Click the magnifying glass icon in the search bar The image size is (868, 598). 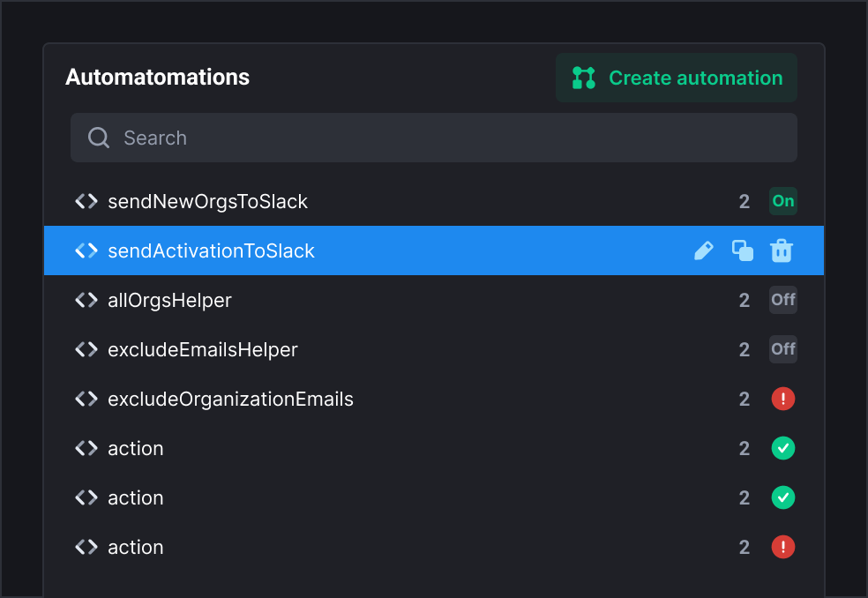click(x=98, y=138)
